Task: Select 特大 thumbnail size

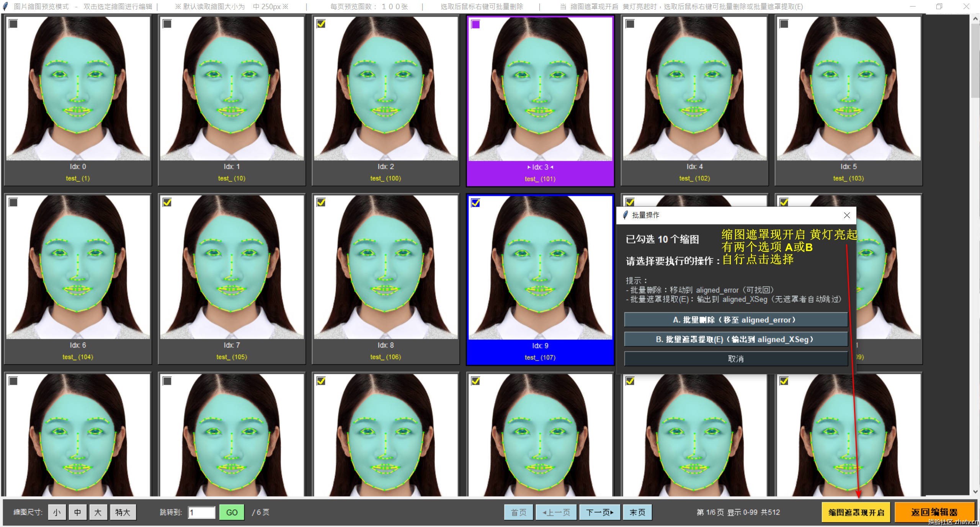Action: click(123, 512)
